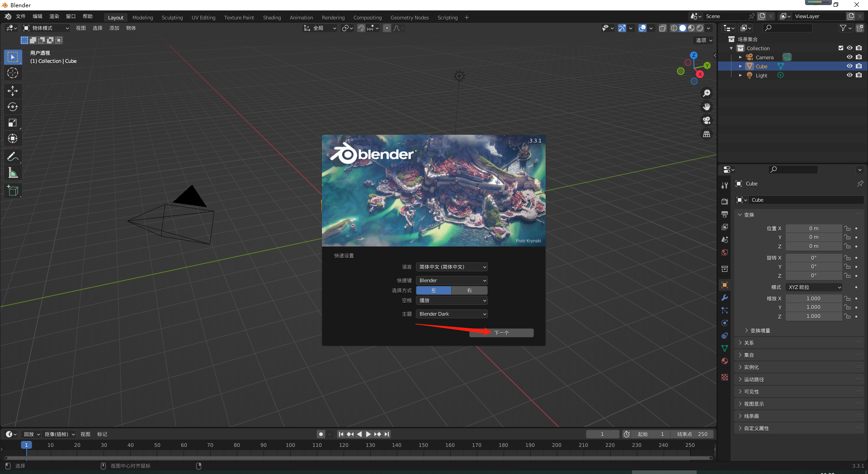Open the Render properties tab
The width and height of the screenshot is (868, 474).
click(x=725, y=201)
